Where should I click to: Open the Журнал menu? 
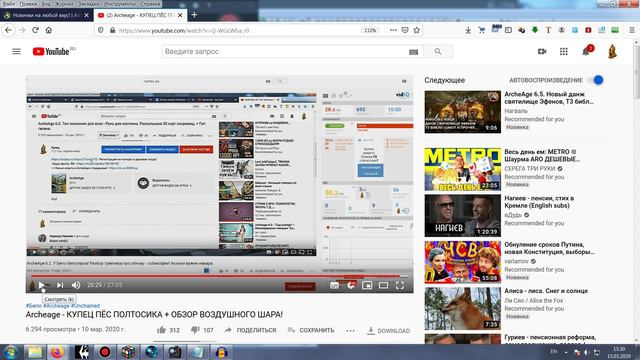tap(64, 4)
